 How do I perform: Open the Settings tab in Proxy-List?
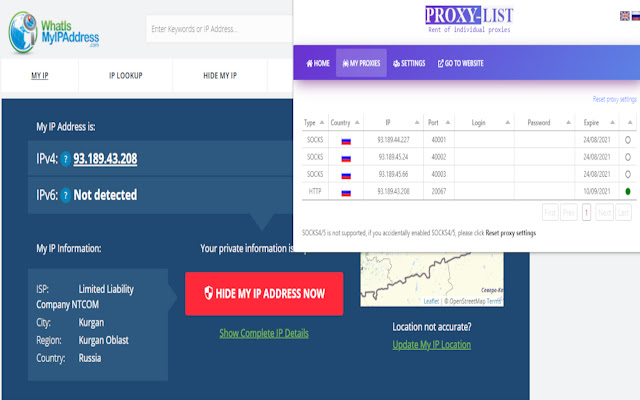point(409,63)
